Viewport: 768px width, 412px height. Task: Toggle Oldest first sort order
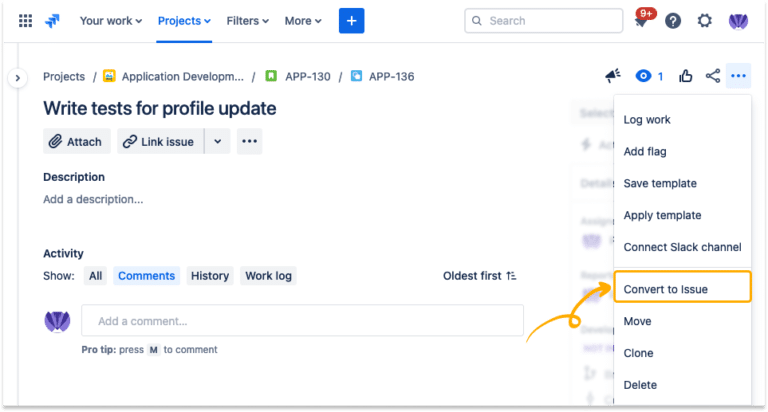(479, 276)
